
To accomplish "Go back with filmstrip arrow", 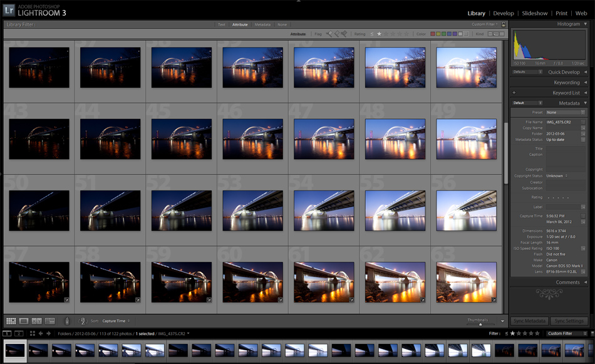I will tap(41, 334).
